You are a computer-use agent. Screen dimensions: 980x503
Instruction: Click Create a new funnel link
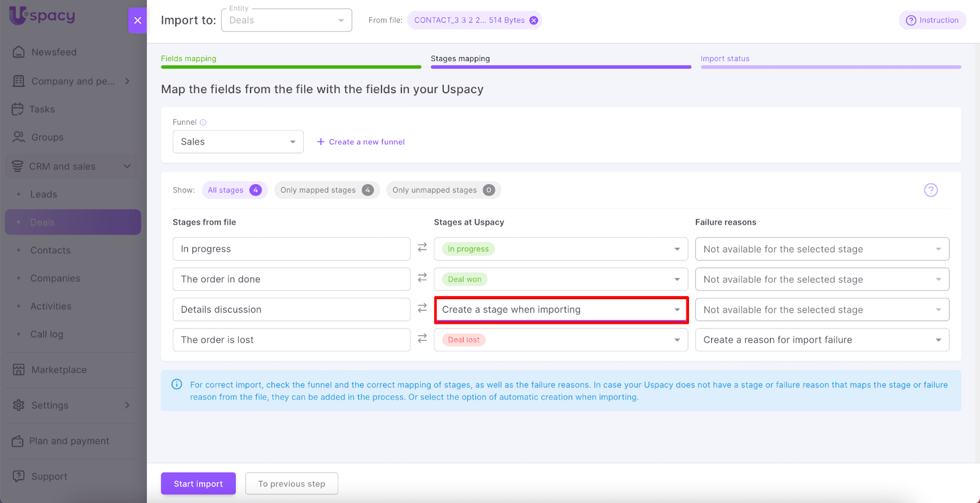361,142
